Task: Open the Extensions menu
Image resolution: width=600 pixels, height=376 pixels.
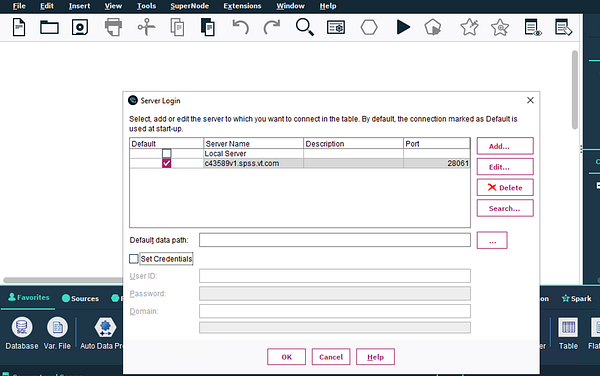Action: pos(242,6)
